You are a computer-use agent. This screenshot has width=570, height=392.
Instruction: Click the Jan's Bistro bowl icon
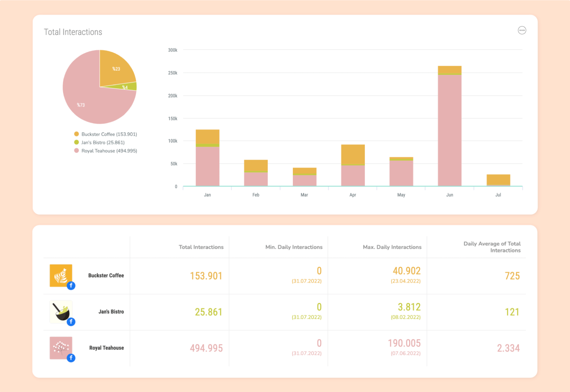[61, 312]
